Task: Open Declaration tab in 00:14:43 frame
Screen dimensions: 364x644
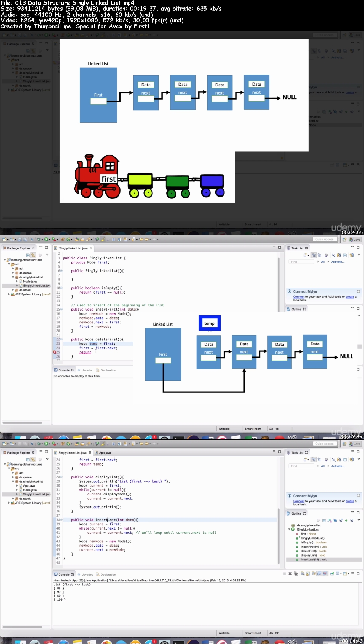Action: (x=106, y=574)
